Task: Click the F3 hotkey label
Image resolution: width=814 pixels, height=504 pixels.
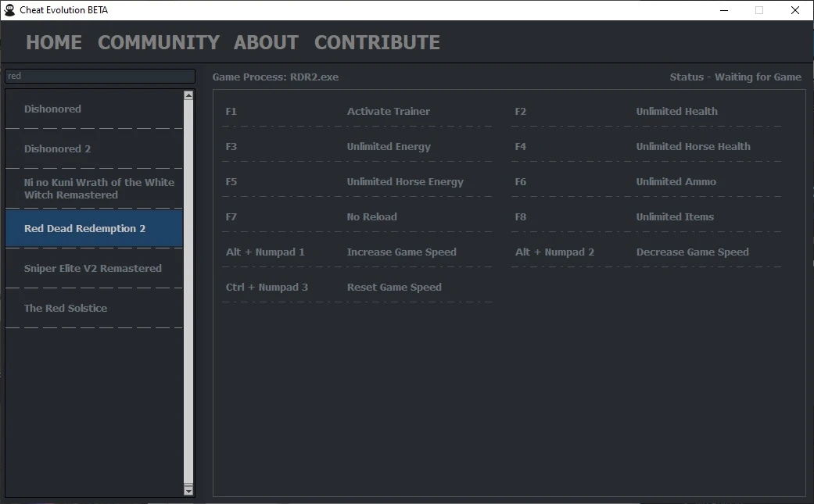Action: [231, 146]
